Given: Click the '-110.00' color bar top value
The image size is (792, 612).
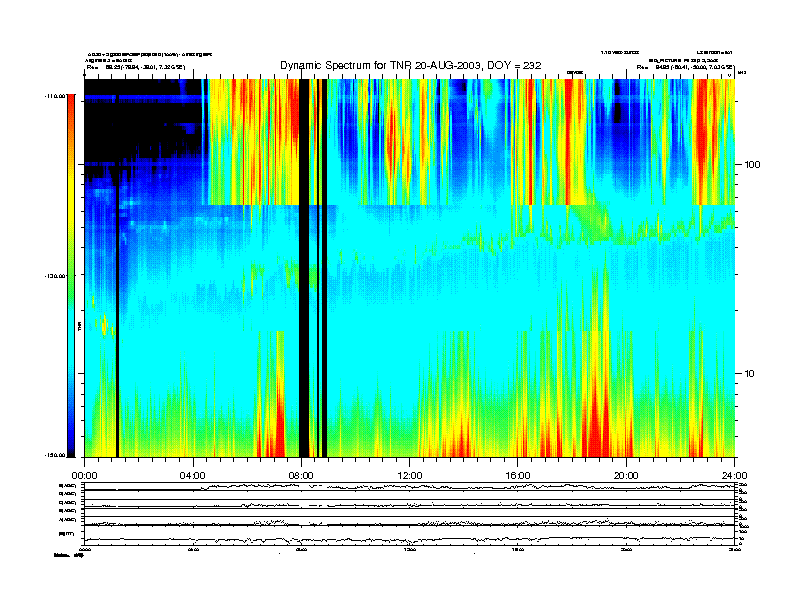Looking at the screenshot, I should click(x=56, y=96).
